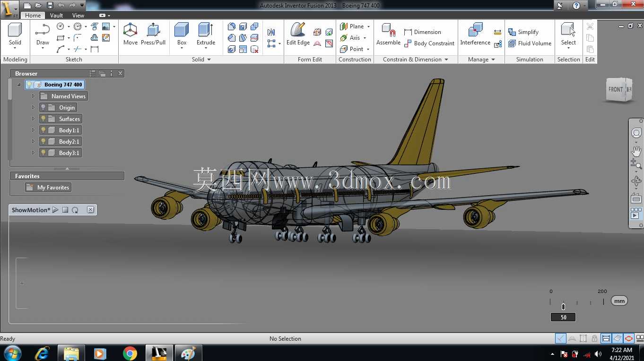Screen dimensions: 644x361
Task: Click the Undo arrow in quick access toolbar
Action: coord(61,6)
